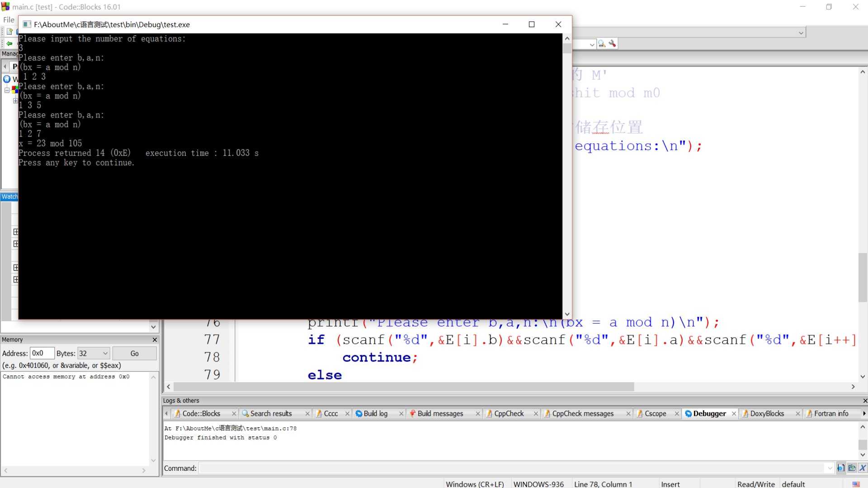868x488 pixels.
Task: Switch to the Build log tab
Action: tap(376, 413)
